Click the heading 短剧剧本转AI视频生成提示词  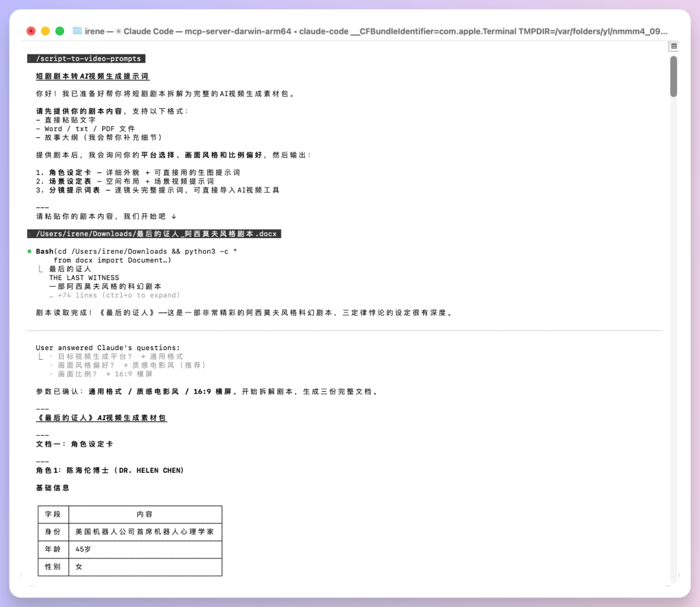93,77
